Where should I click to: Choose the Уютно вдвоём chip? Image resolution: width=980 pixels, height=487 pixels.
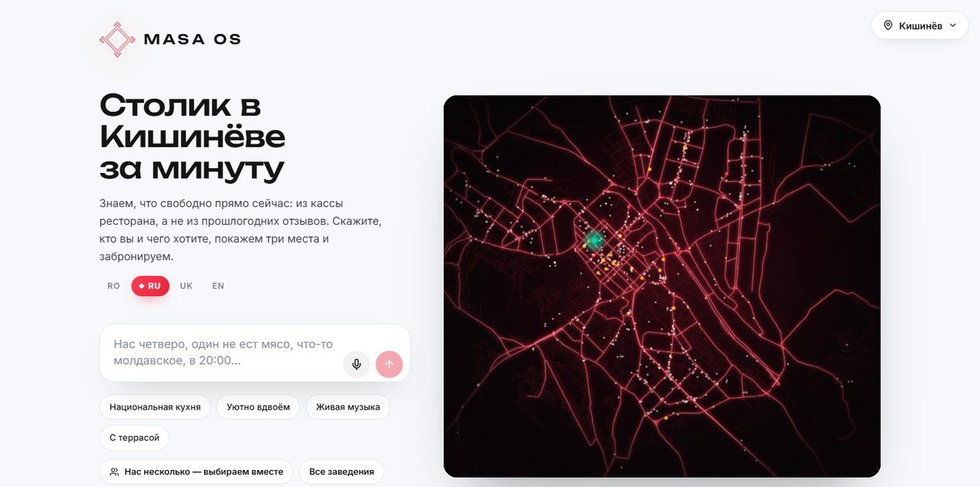258,407
